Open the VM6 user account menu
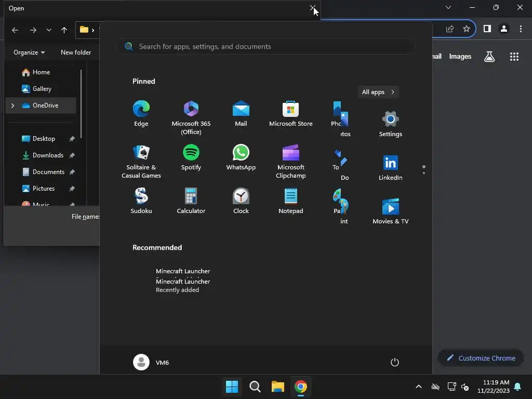This screenshot has width=532, height=399. click(x=151, y=362)
